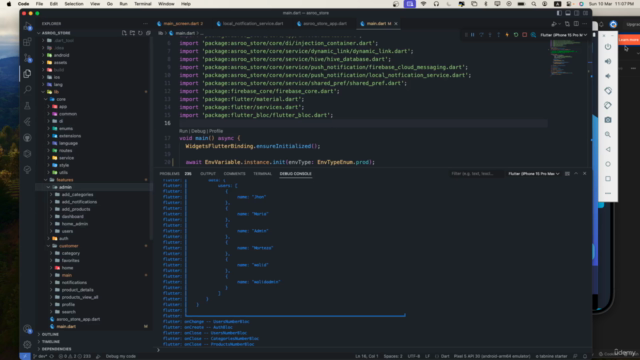Collapse all folders in Explorer

point(148,33)
